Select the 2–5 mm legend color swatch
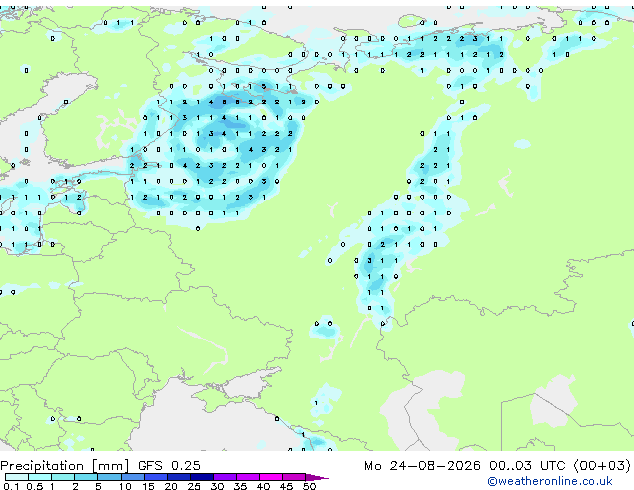The width and height of the screenshot is (634, 490). (86, 477)
